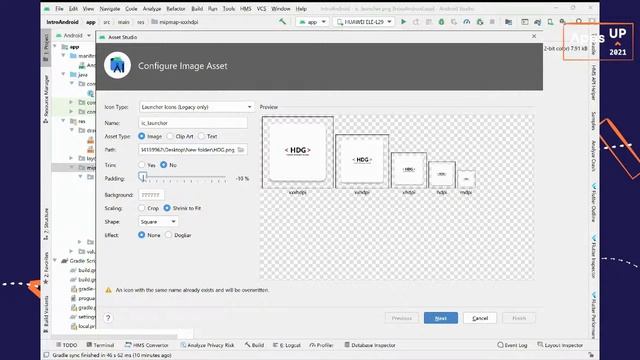Screen dimensions: 640x360
Task: Open the HMS Convertor tool window
Action: pyautogui.click(x=147, y=345)
